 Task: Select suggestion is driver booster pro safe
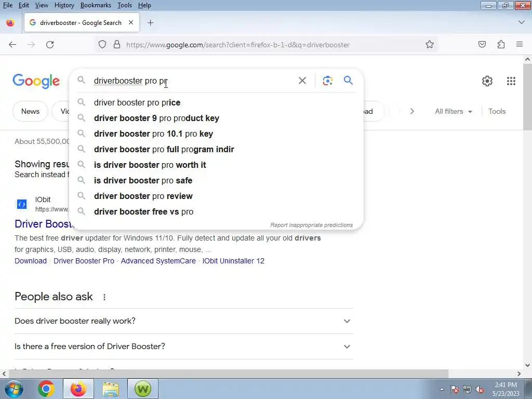pyautogui.click(x=216, y=180)
